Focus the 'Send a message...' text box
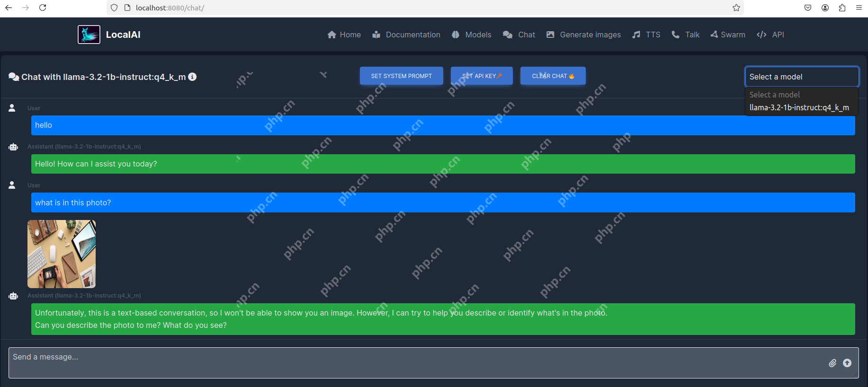The image size is (868, 387). click(x=417, y=363)
